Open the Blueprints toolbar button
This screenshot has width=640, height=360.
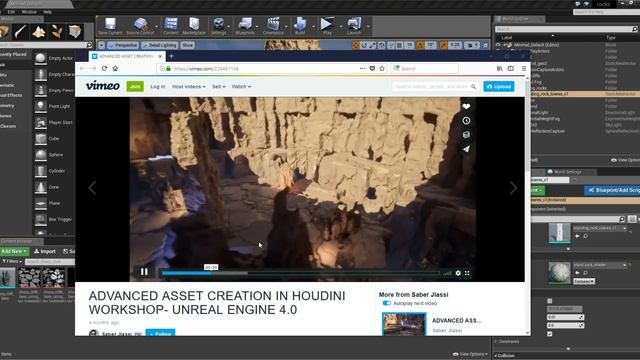pos(245,26)
